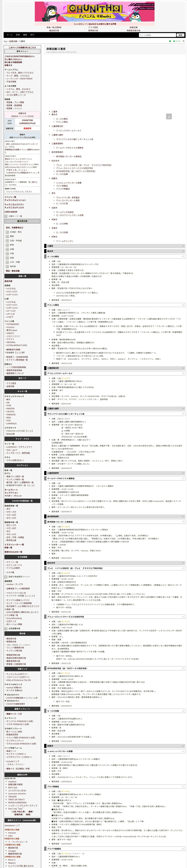Click edit icon on APINA四日市店 heading
This screenshot has width=187, height=868.
pos(183,668)
